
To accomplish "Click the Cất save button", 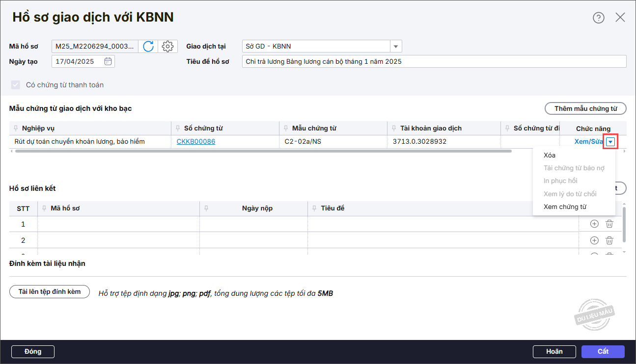I will (603, 351).
